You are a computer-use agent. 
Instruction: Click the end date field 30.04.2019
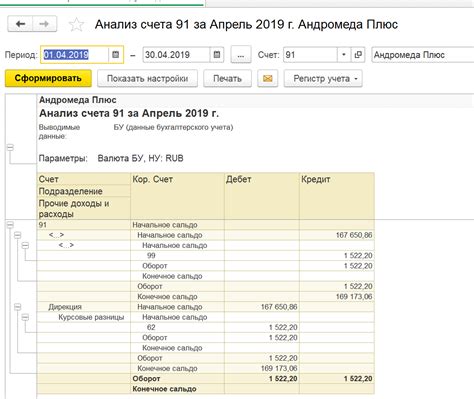176,55
